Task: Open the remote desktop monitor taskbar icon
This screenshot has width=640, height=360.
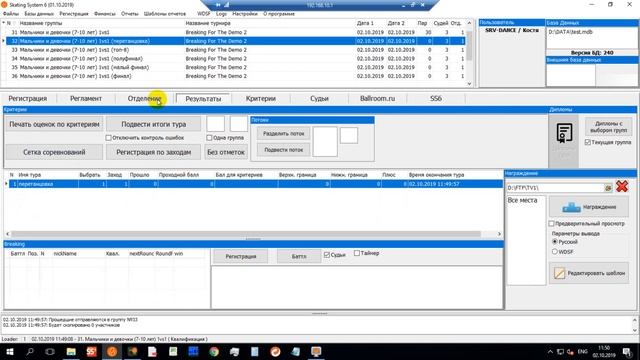Action: tap(316, 351)
